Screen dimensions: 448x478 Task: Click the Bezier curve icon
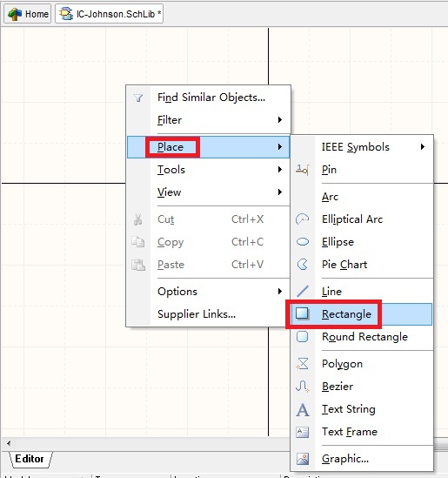pyautogui.click(x=303, y=387)
